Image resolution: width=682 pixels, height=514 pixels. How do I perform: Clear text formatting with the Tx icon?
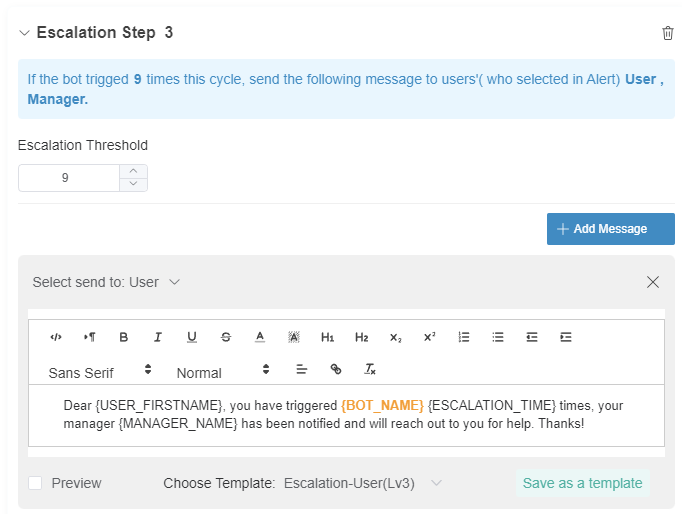(370, 369)
